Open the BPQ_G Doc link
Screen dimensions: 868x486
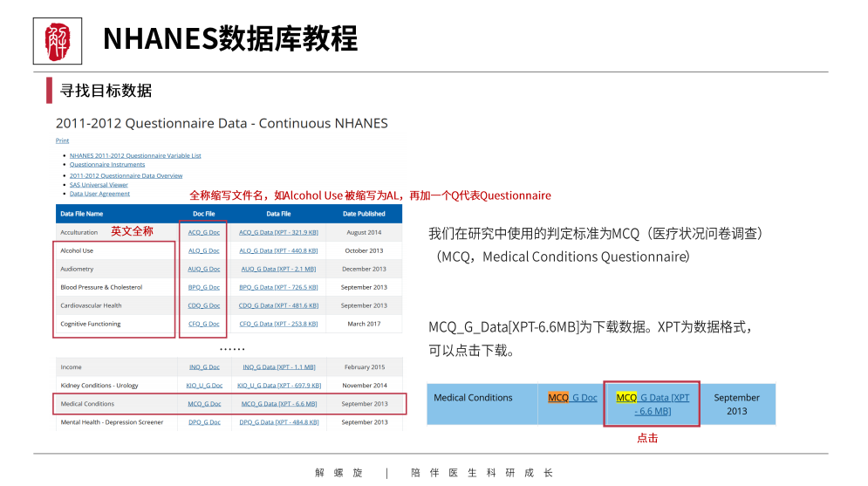tap(204, 287)
